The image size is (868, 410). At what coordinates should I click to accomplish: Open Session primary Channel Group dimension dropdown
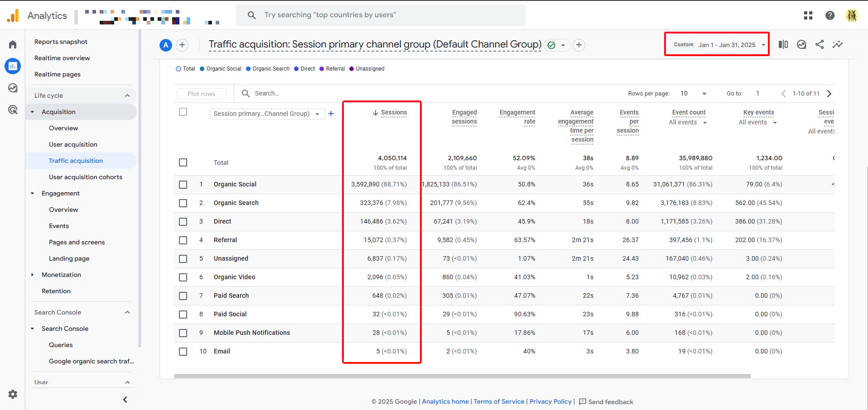pyautogui.click(x=267, y=114)
